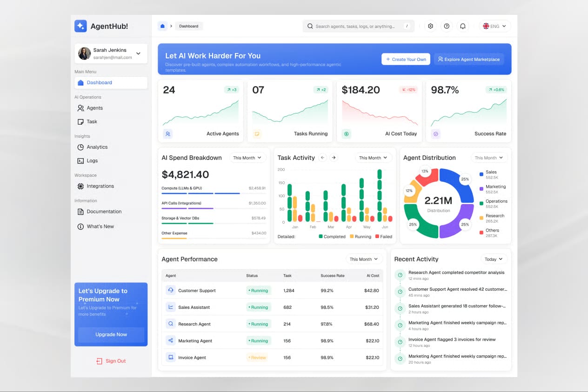Click the help question mark icon

pos(447,26)
